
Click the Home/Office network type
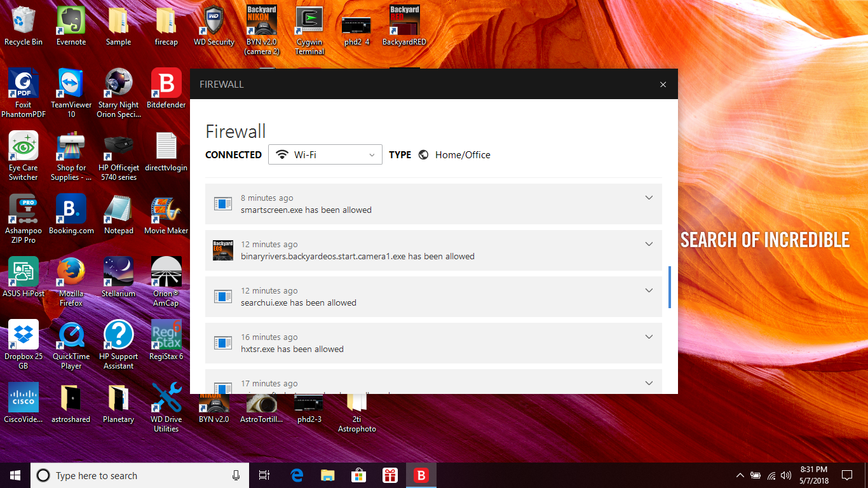pyautogui.click(x=462, y=154)
